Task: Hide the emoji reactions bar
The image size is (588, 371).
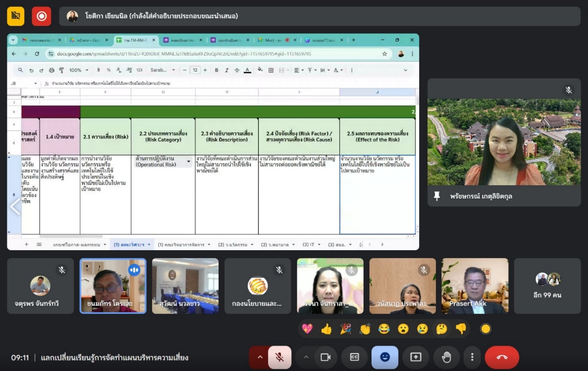Action: pyautogui.click(x=385, y=357)
